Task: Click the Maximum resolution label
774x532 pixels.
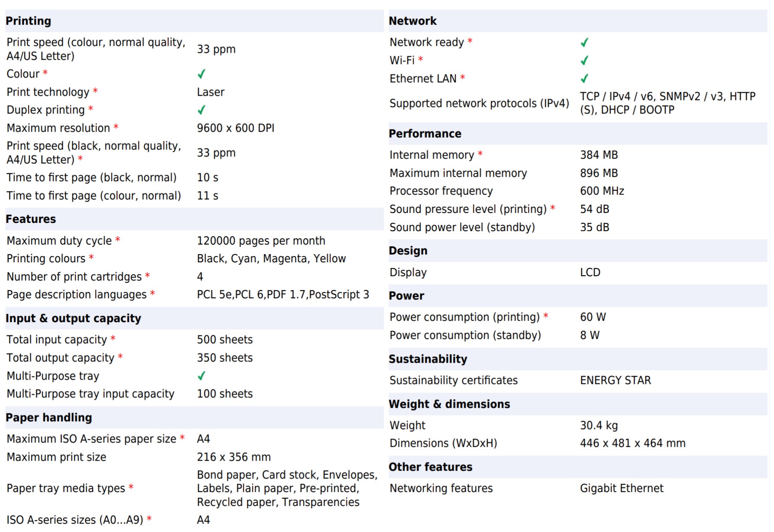Action: click(x=58, y=128)
